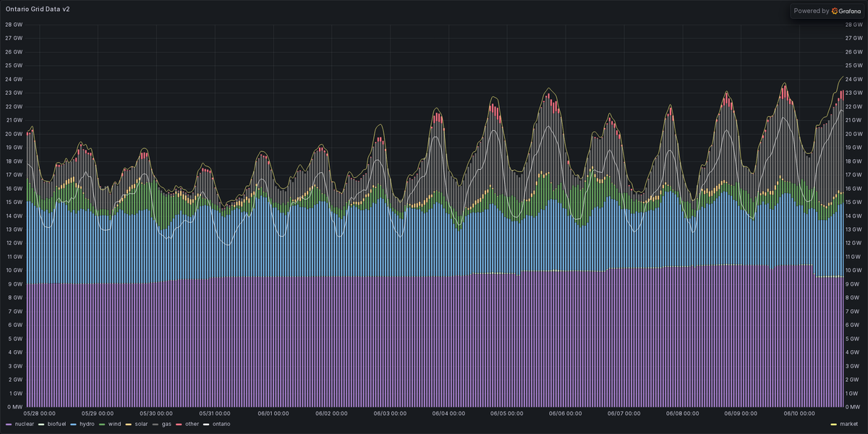Open the white biofuel color swatch
This screenshot has height=434, width=868.
tap(41, 424)
